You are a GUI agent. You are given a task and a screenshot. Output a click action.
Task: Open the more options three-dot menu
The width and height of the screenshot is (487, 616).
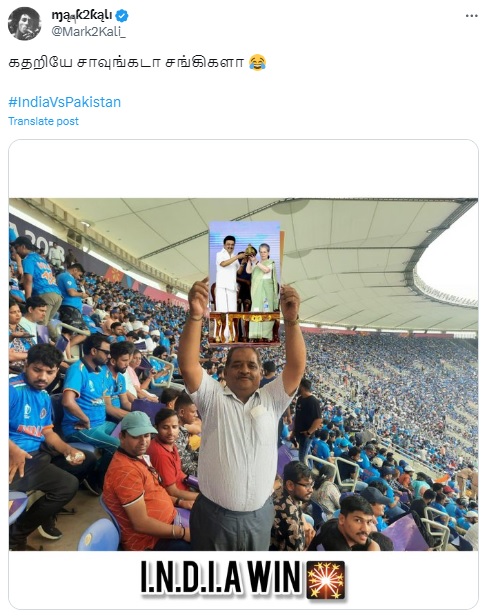471,16
